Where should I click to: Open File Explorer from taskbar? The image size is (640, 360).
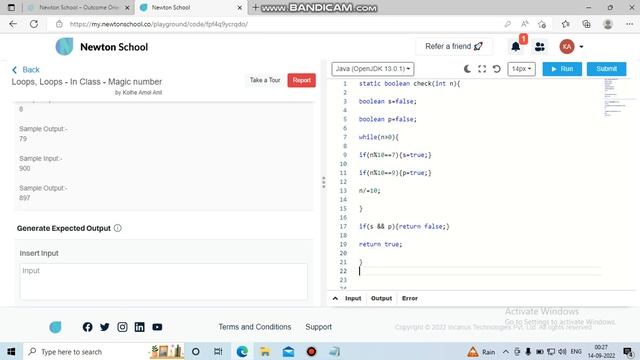pos(265,351)
